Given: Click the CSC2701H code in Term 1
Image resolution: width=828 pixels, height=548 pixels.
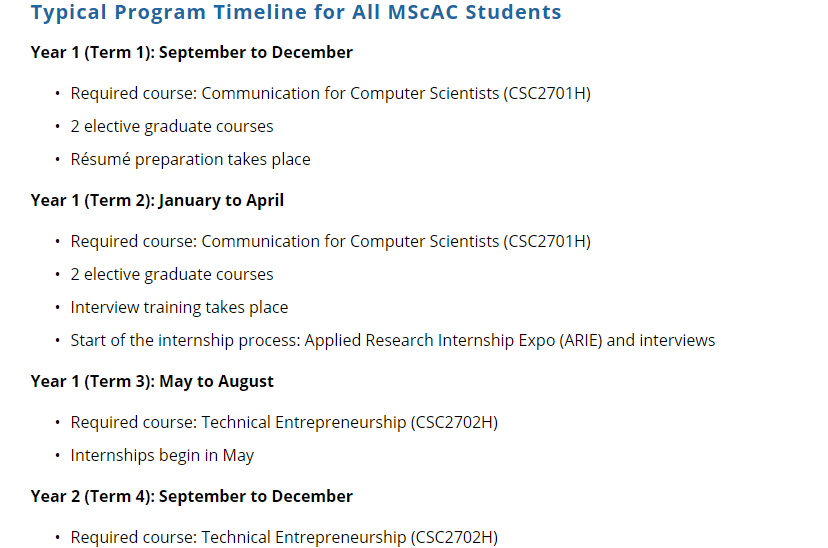Looking at the screenshot, I should tap(547, 93).
